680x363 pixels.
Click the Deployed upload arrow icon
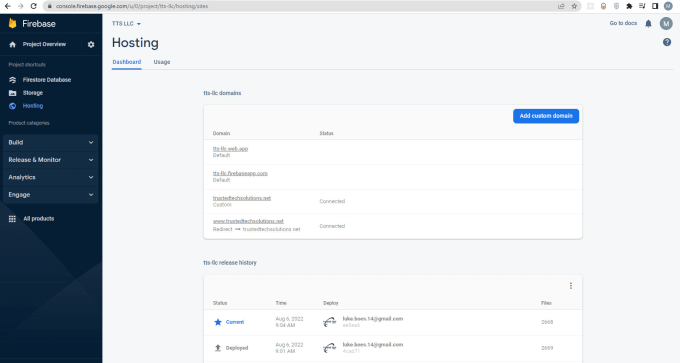(x=218, y=348)
